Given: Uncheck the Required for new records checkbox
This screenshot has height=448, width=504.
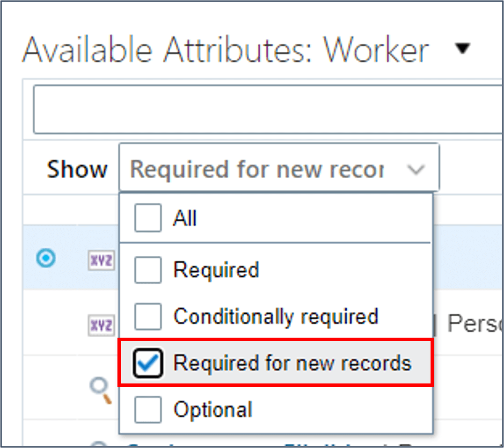Looking at the screenshot, I should [148, 363].
